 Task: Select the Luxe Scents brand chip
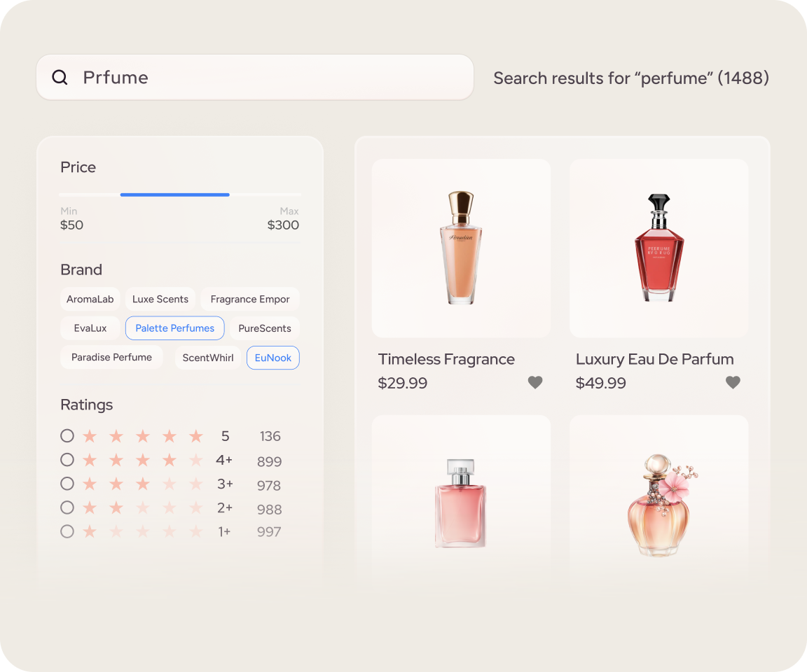[x=160, y=299]
